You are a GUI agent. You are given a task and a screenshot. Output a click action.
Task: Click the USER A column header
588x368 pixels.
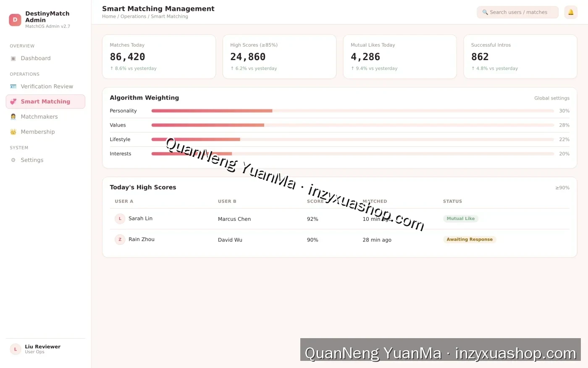[x=124, y=201]
